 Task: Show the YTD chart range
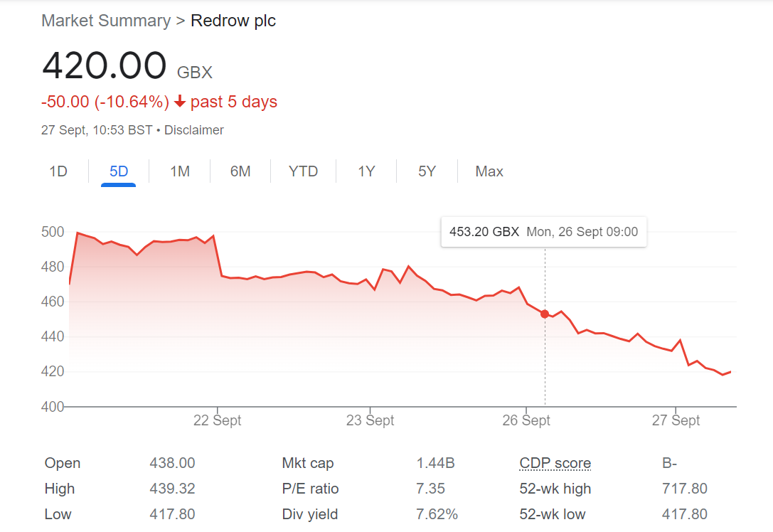coord(303,171)
